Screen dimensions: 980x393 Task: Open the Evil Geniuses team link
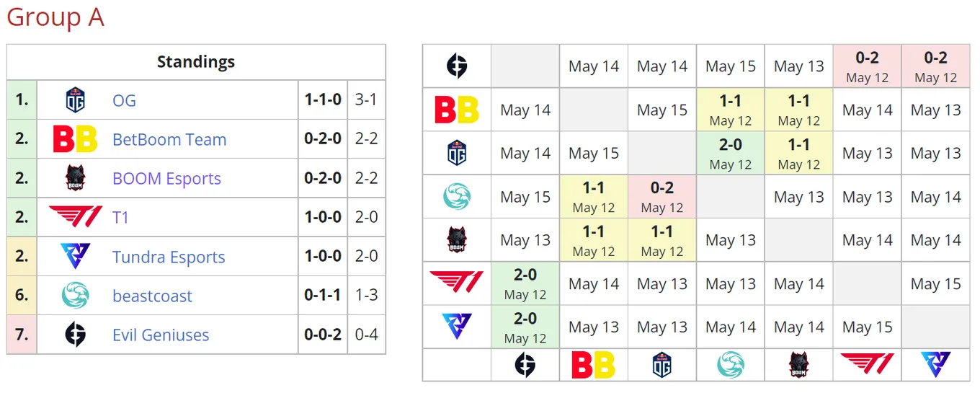[161, 335]
